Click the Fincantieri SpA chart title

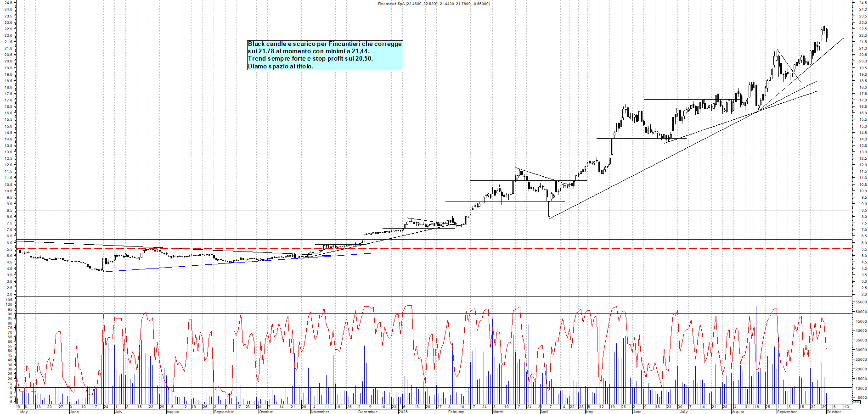tap(433, 4)
